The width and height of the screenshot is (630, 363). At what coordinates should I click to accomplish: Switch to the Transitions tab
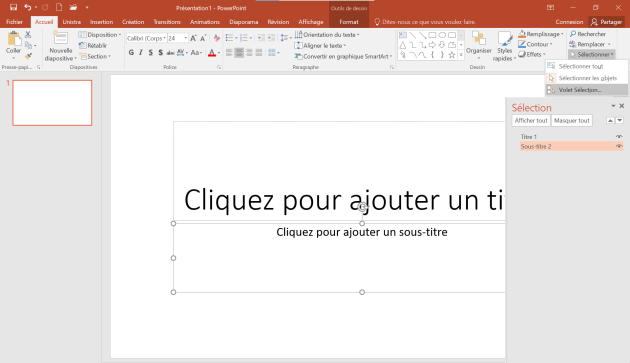click(x=167, y=22)
